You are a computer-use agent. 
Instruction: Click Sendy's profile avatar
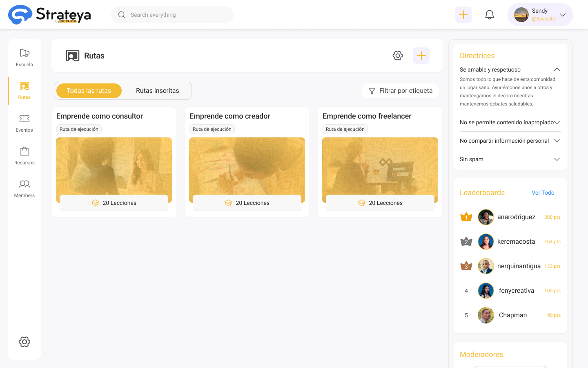coord(521,15)
